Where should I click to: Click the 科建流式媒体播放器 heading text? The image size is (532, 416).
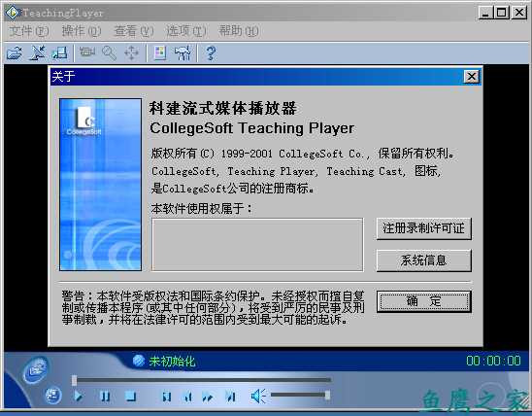pyautogui.click(x=223, y=108)
